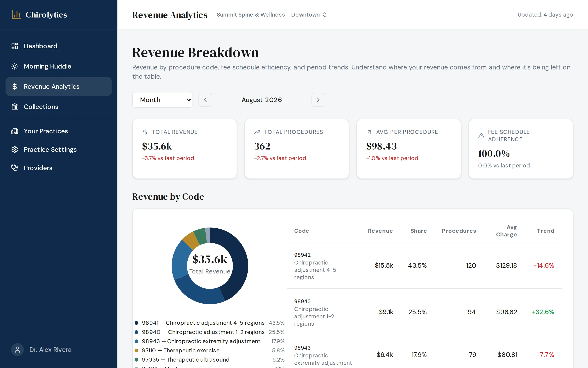Click the Practice Settings gear icon

[x=14, y=149]
